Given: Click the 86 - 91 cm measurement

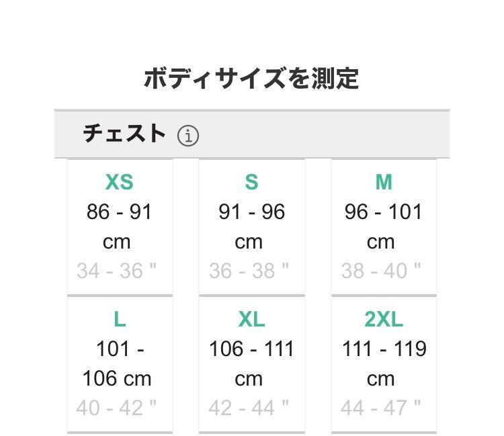Looking at the screenshot, I should [120, 226].
